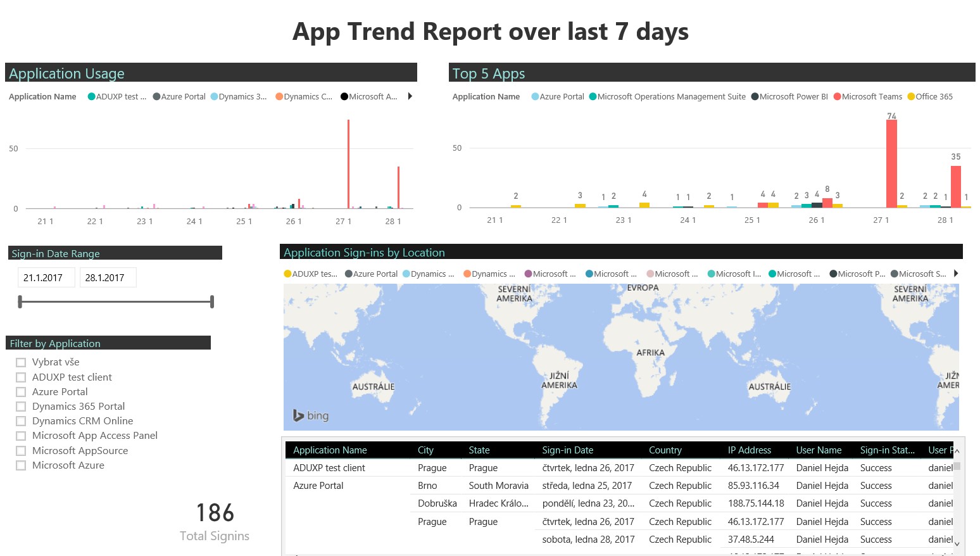Click the red bar labeled 8

827,203
